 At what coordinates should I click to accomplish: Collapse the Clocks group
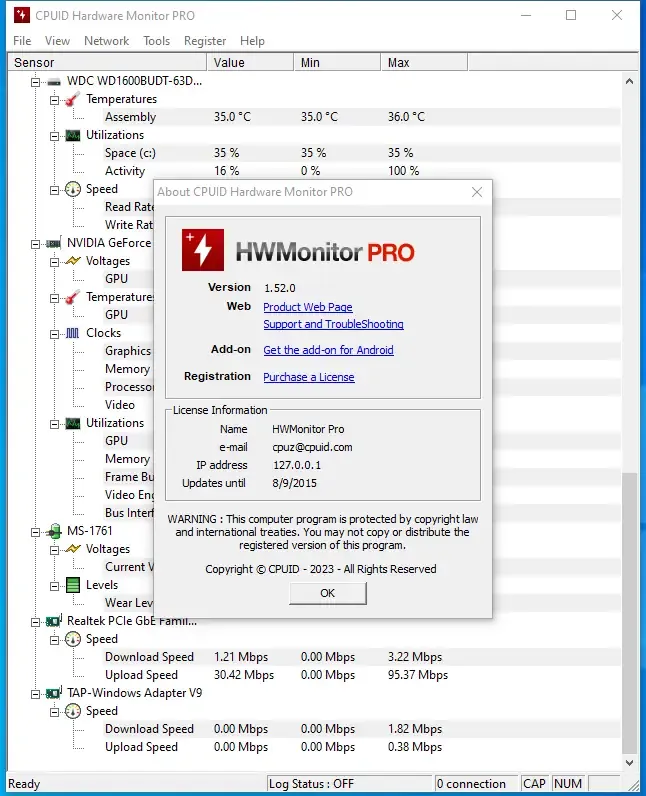coord(54,334)
